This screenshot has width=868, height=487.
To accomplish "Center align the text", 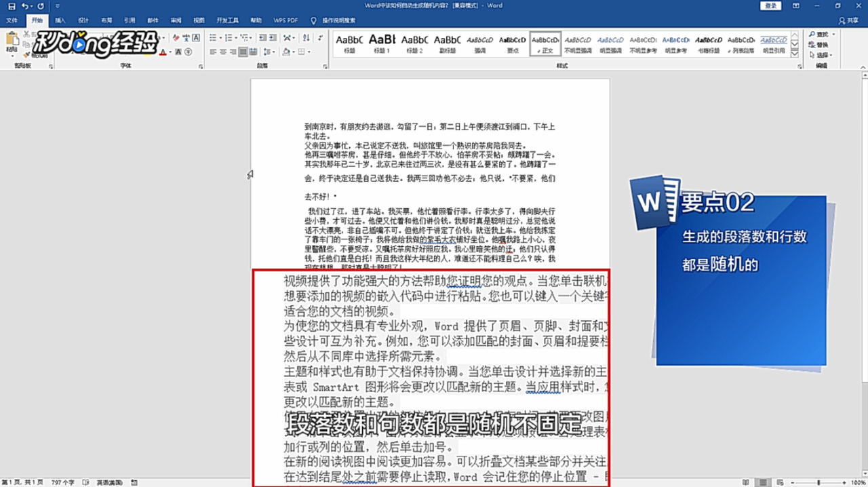I will (x=223, y=52).
